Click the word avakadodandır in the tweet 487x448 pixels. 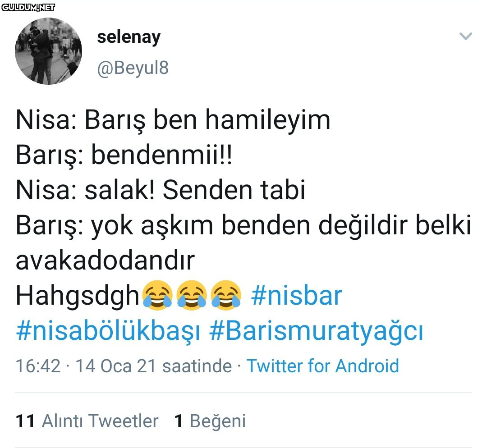point(105,261)
